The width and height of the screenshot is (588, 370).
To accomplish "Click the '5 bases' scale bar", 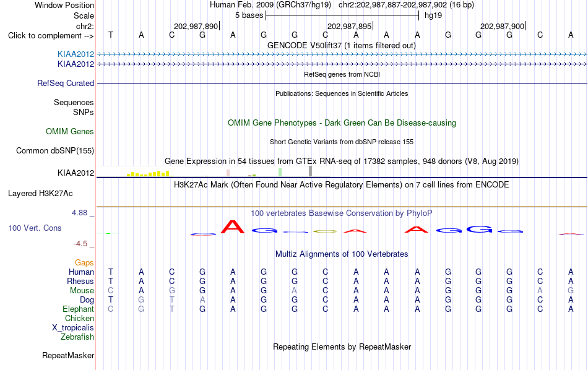I will click(x=342, y=15).
